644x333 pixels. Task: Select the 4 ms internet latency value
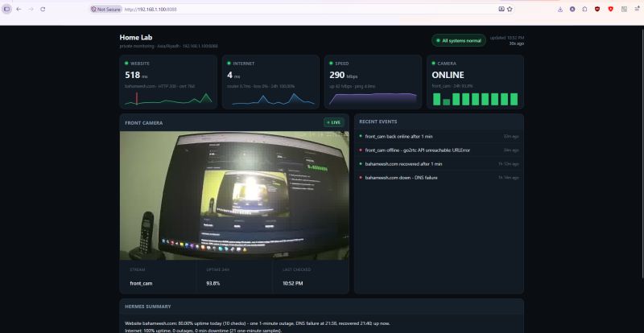pyautogui.click(x=233, y=75)
